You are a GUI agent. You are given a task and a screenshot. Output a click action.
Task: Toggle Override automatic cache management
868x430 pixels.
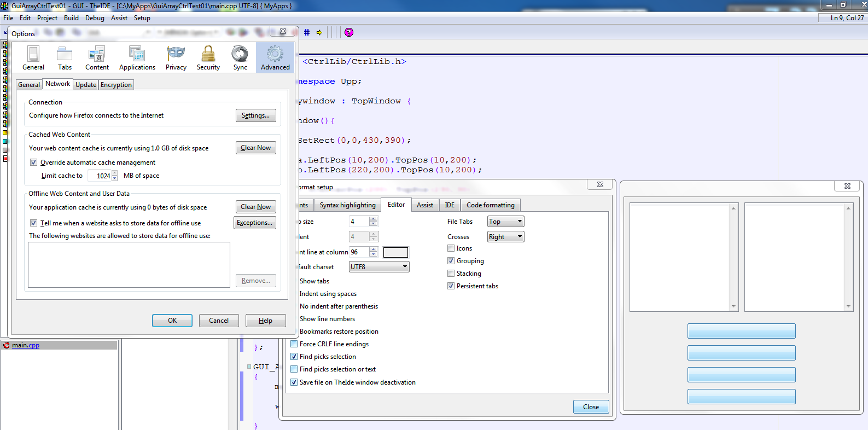34,162
